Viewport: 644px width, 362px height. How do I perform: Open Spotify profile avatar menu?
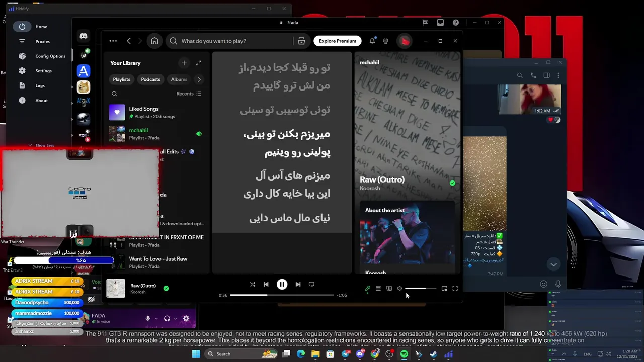click(405, 41)
